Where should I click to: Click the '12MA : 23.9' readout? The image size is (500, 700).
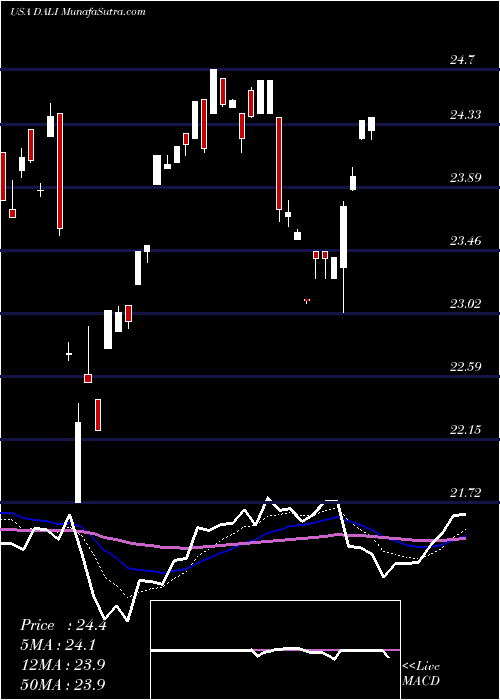[x=62, y=665]
